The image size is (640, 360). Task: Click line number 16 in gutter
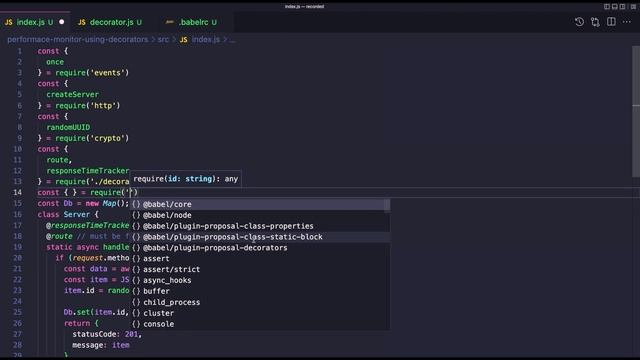pyautogui.click(x=18, y=214)
